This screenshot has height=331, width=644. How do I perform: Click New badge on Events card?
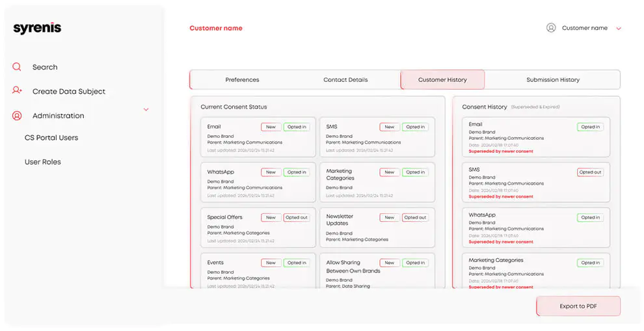coord(271,263)
